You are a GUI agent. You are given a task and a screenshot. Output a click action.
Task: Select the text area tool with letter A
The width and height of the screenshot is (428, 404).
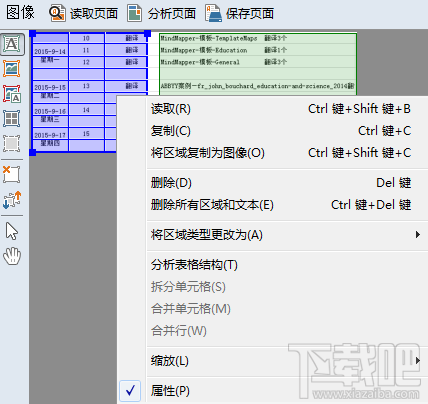click(x=12, y=44)
